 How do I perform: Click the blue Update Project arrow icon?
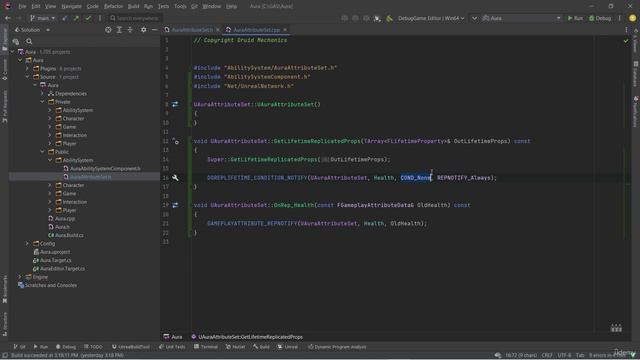[65, 18]
